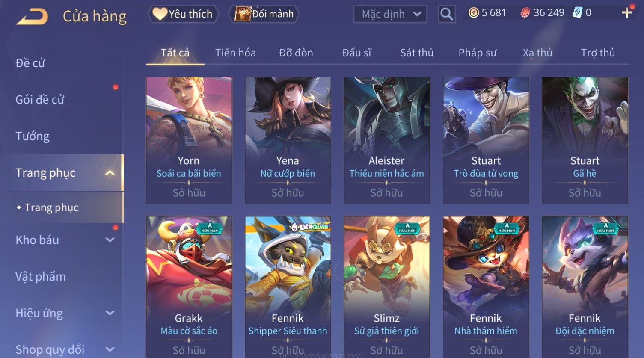The height and width of the screenshot is (358, 644).
Task: Tap the blue voucher currency icon
Action: (x=578, y=13)
